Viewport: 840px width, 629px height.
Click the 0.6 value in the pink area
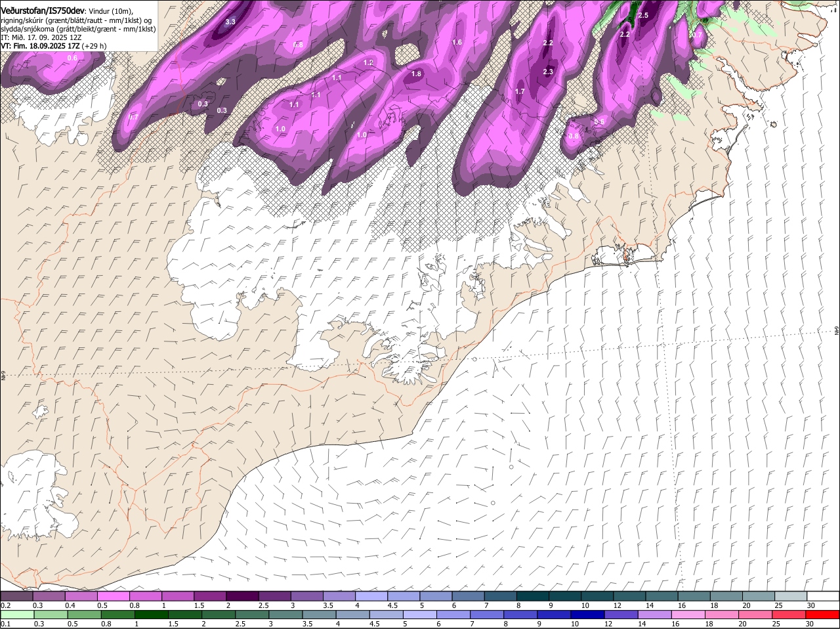click(72, 58)
